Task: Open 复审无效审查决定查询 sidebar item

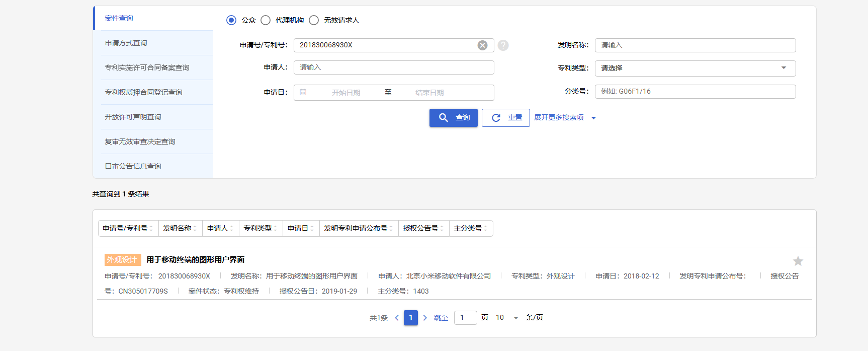Action: pyautogui.click(x=140, y=142)
